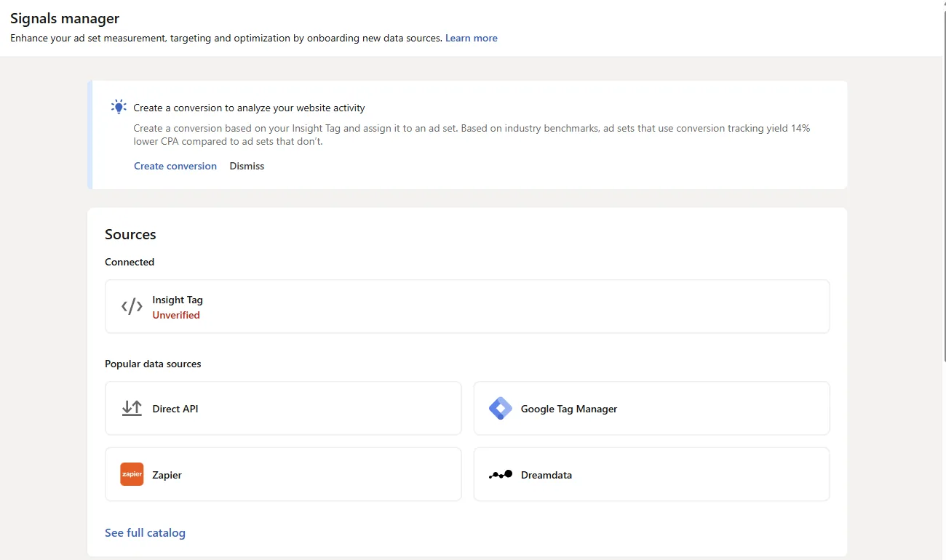This screenshot has width=946, height=560.
Task: Click the Zapier orange logo
Action: [x=132, y=474]
